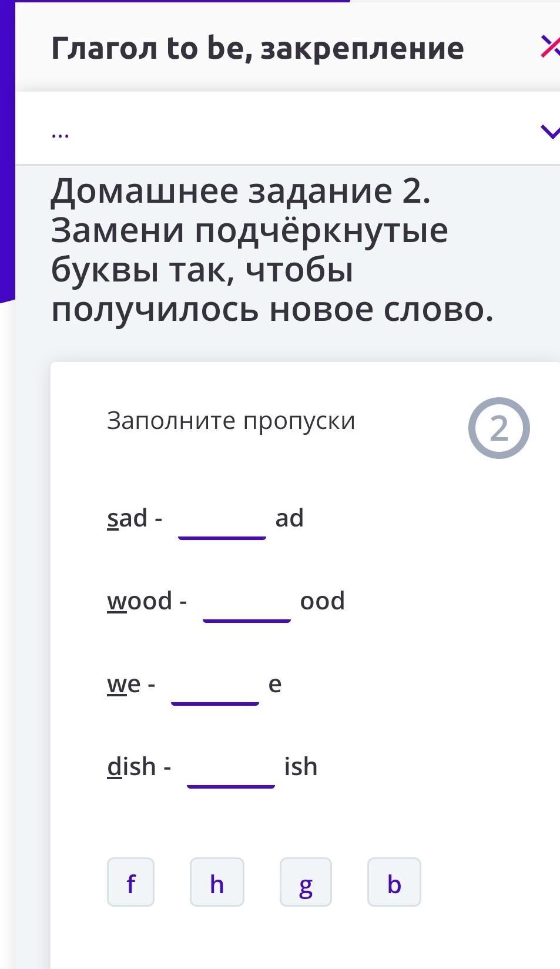Image resolution: width=560 pixels, height=969 pixels.
Task: Choose the letter tile 'b'
Action: pos(394,882)
